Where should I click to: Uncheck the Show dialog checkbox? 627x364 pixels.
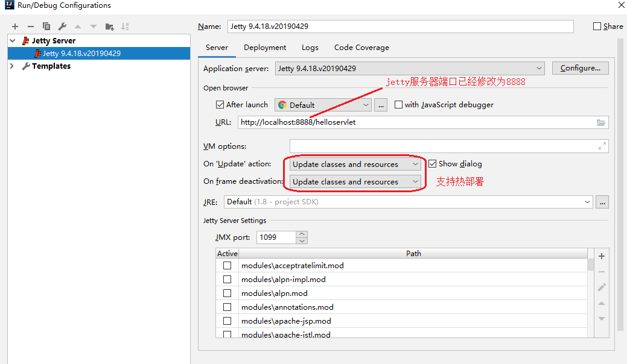click(432, 163)
